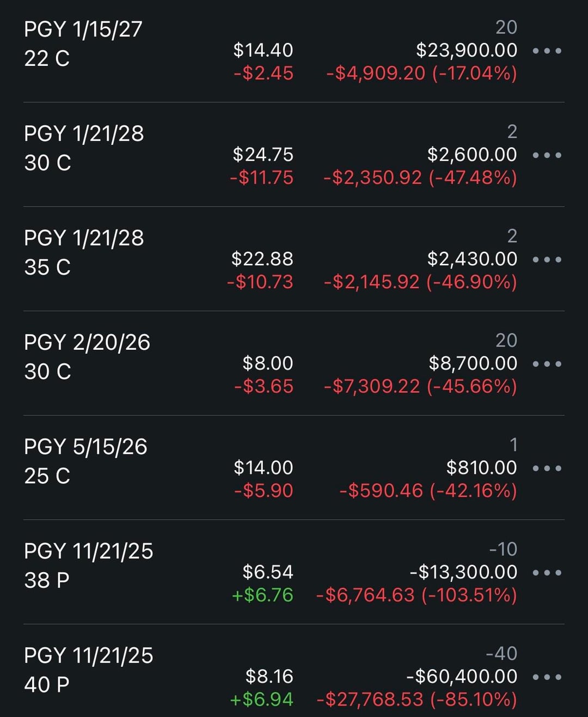Open more options for PGY 11/21/25 40 P

pyautogui.click(x=547, y=677)
